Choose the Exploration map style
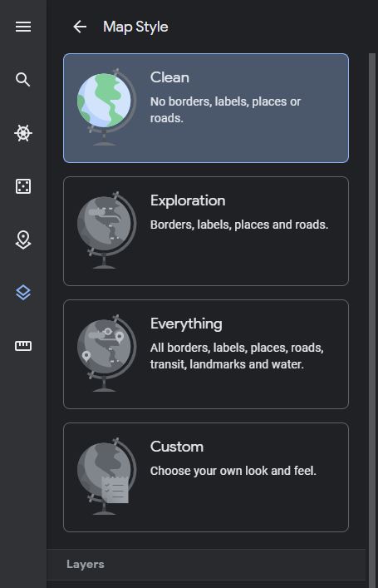 pos(206,231)
